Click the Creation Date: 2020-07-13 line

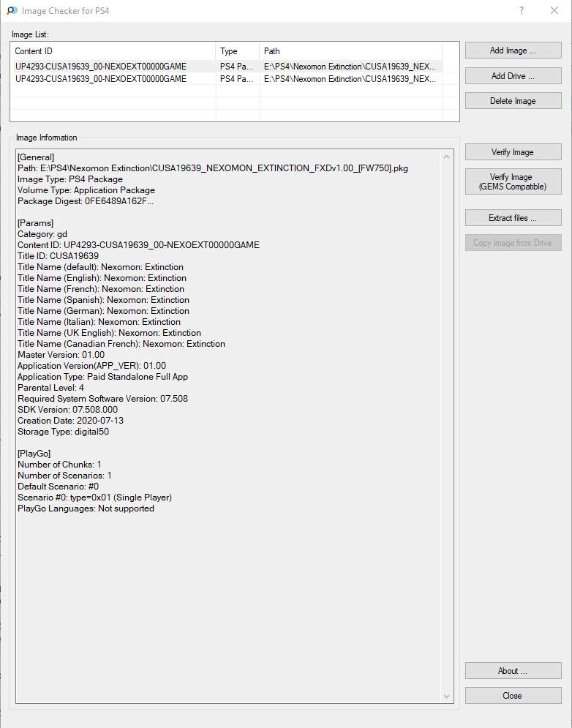70,421
